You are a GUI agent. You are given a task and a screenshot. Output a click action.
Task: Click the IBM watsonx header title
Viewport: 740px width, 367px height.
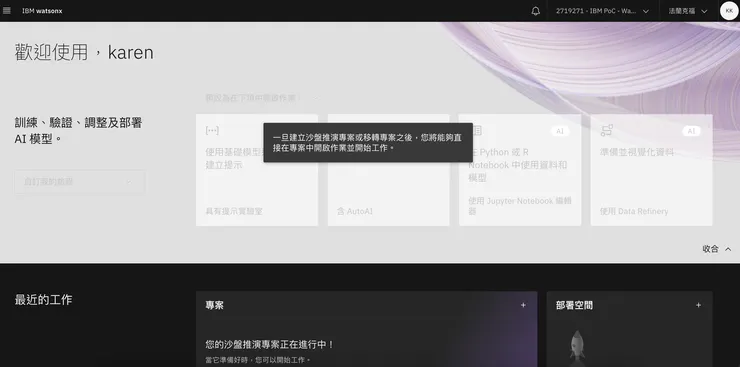click(42, 11)
